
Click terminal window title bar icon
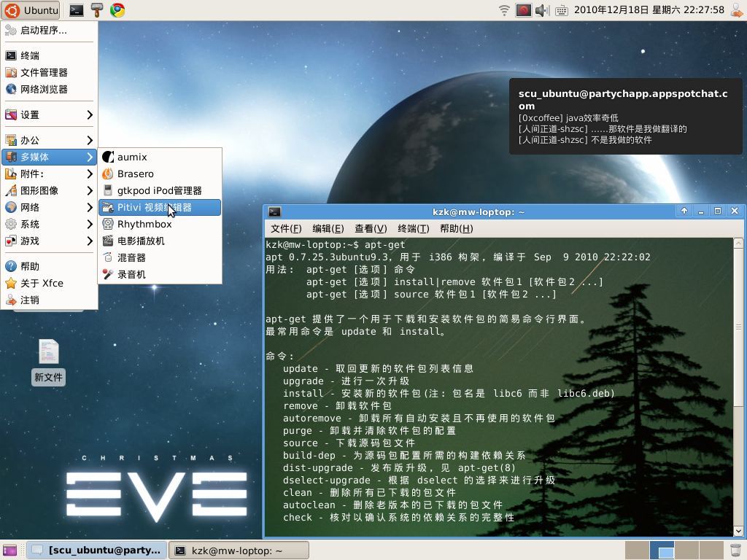(x=274, y=212)
